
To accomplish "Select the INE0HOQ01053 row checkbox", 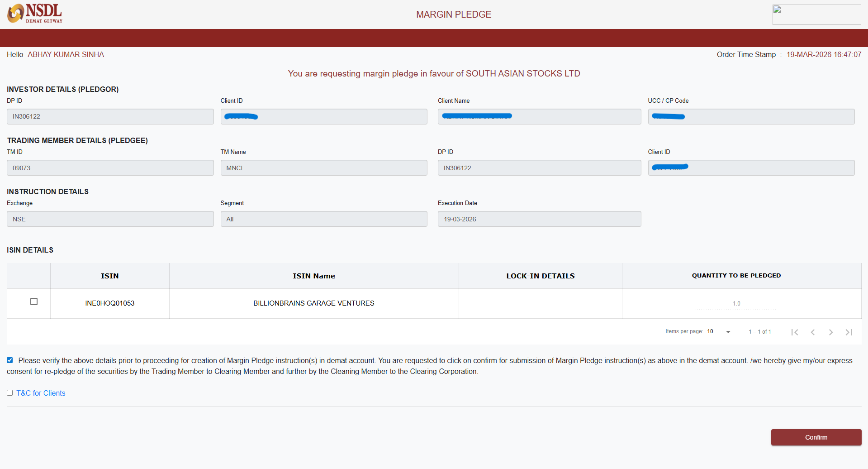I will (x=34, y=301).
